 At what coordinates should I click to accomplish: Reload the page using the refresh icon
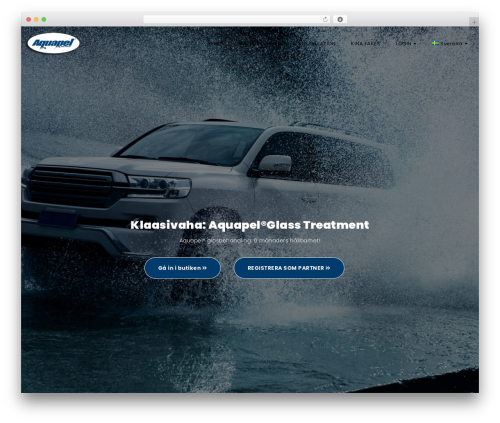325,19
